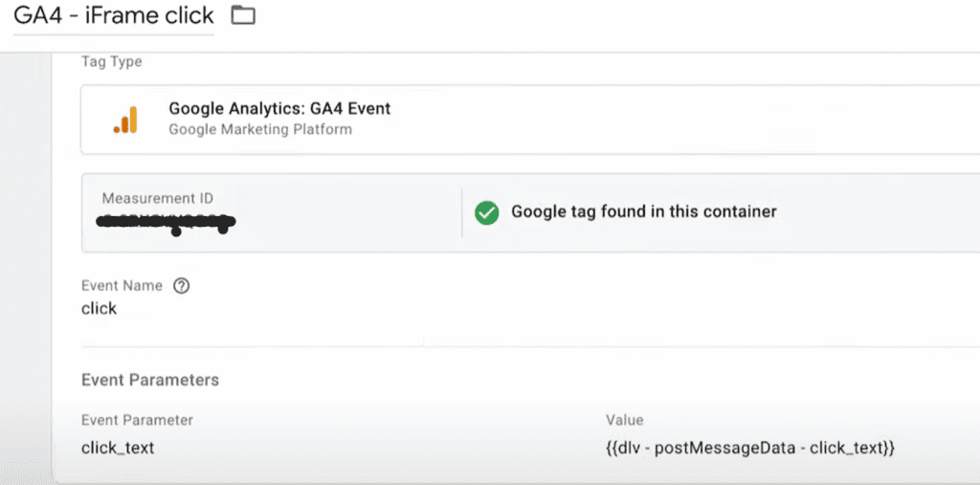Click the Google Marketing Platform subtitle

[260, 129]
